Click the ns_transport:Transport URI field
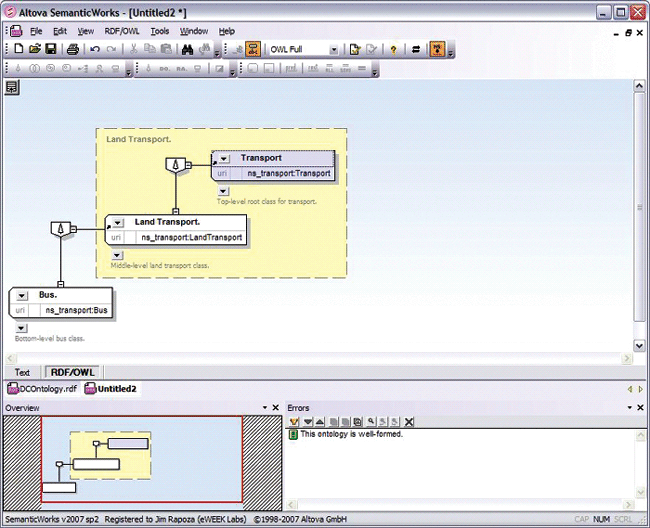Viewport: 650px width, 528px height. point(289,173)
